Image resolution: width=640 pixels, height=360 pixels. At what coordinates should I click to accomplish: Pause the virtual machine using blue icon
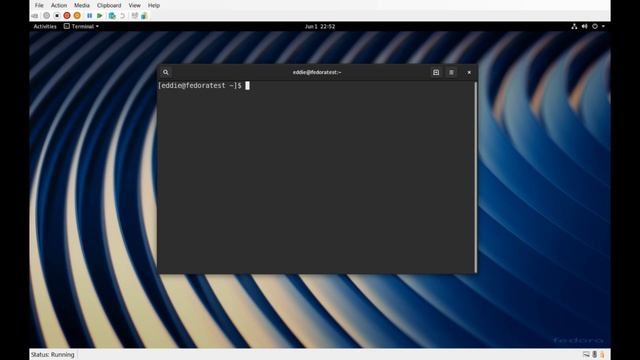click(x=89, y=16)
